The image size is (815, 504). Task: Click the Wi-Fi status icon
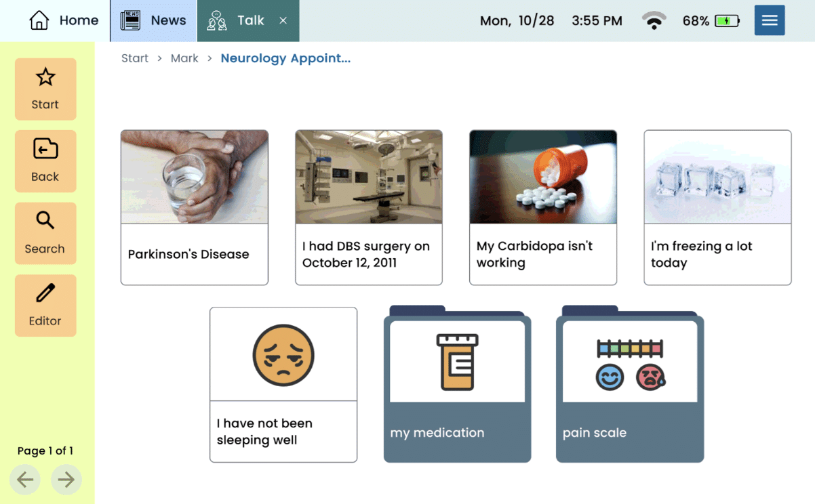[653, 20]
